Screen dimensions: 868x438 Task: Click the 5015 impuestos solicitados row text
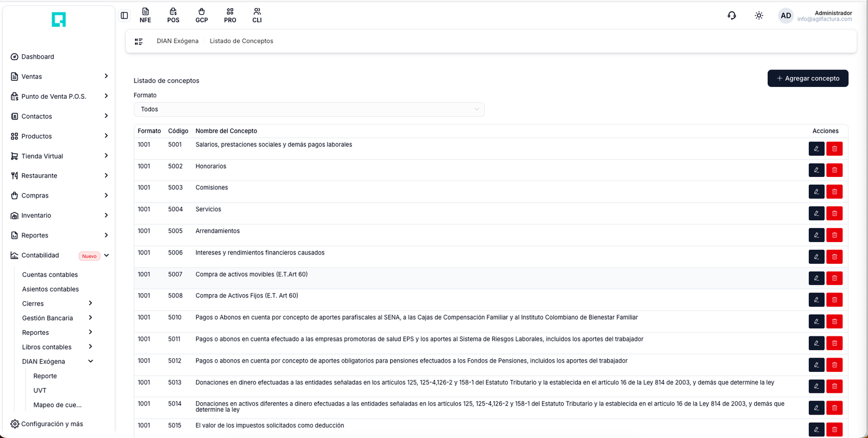(x=270, y=426)
